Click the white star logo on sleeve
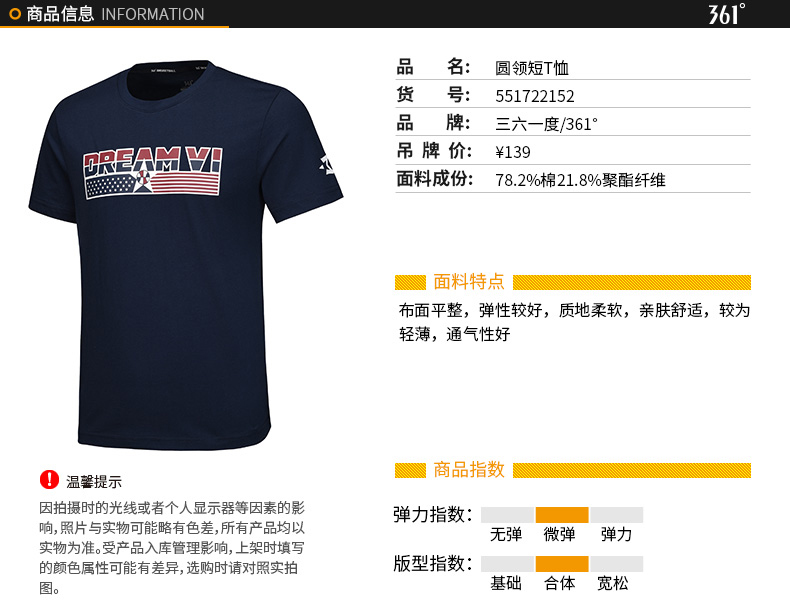This screenshot has width=790, height=610. tap(327, 165)
